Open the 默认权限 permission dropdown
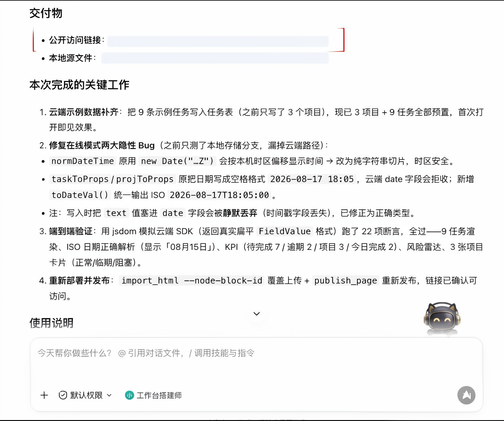 click(85, 395)
